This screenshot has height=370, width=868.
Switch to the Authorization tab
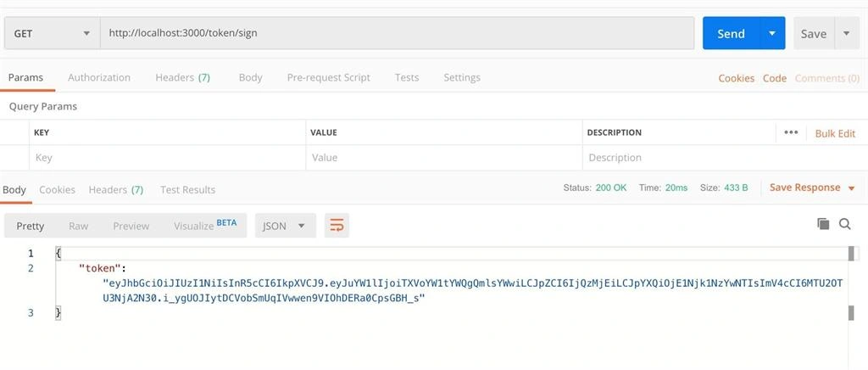click(x=99, y=77)
